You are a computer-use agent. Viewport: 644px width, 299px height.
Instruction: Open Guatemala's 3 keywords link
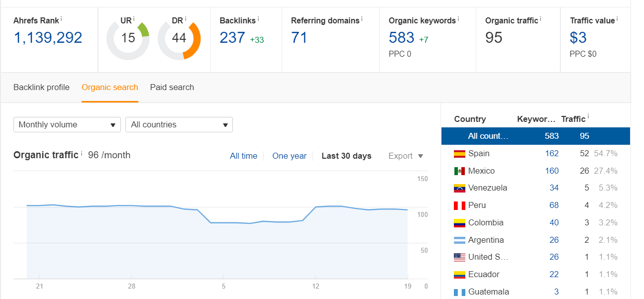tap(556, 292)
